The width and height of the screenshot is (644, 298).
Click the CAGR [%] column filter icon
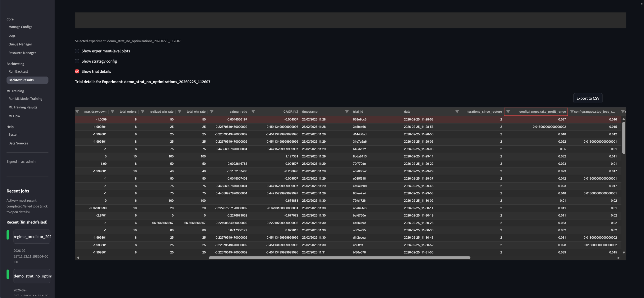[x=253, y=112]
